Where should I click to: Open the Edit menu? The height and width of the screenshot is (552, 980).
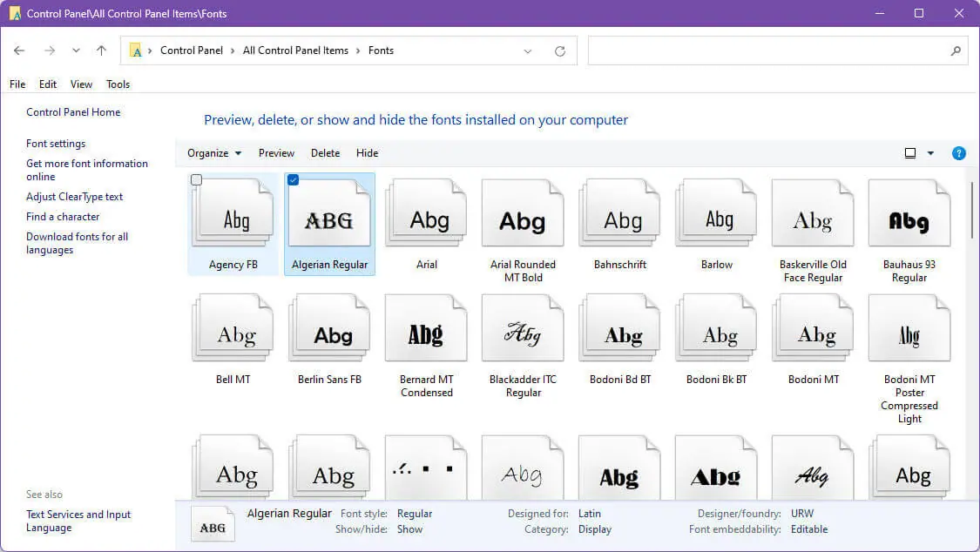click(x=48, y=84)
